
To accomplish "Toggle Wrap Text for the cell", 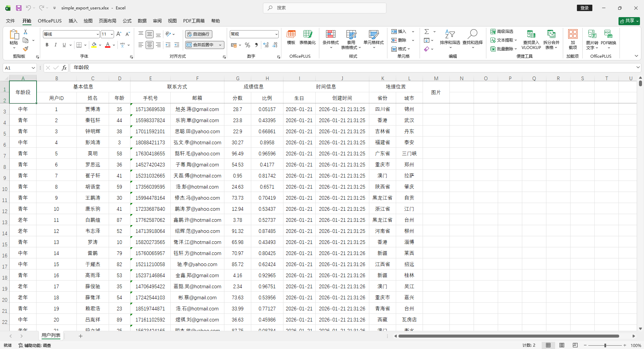I will (x=199, y=34).
